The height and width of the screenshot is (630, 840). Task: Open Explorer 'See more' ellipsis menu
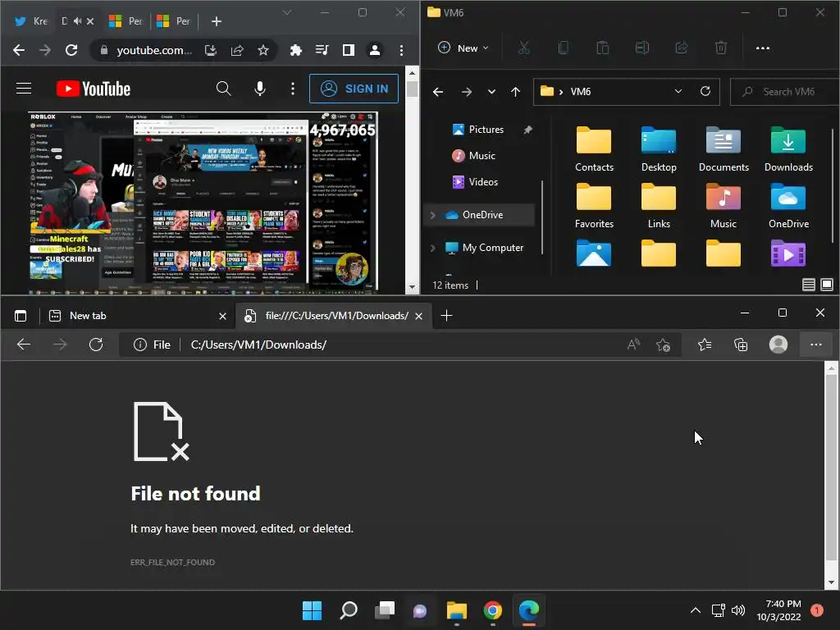click(x=762, y=48)
